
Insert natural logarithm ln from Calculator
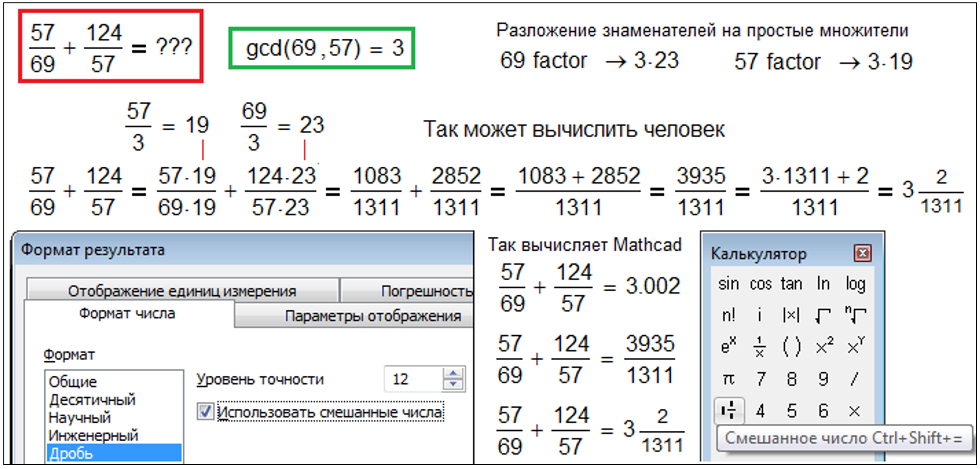click(823, 284)
